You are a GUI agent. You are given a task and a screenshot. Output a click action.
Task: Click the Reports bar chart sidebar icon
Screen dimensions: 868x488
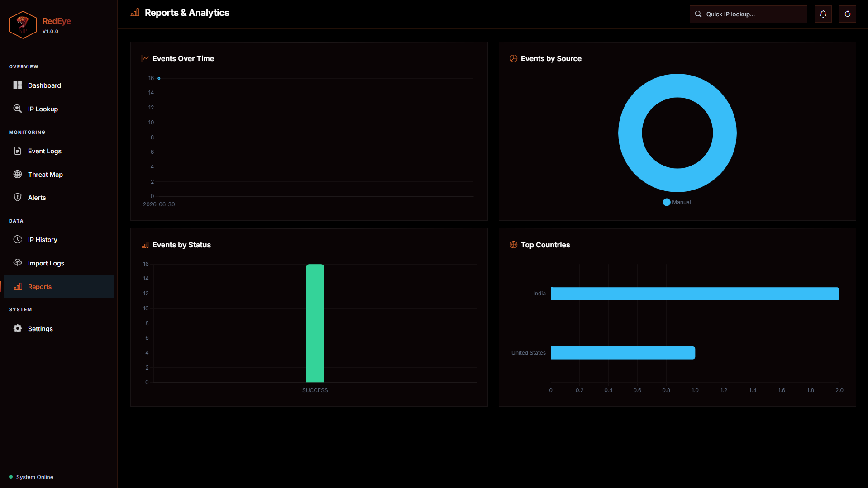point(18,286)
